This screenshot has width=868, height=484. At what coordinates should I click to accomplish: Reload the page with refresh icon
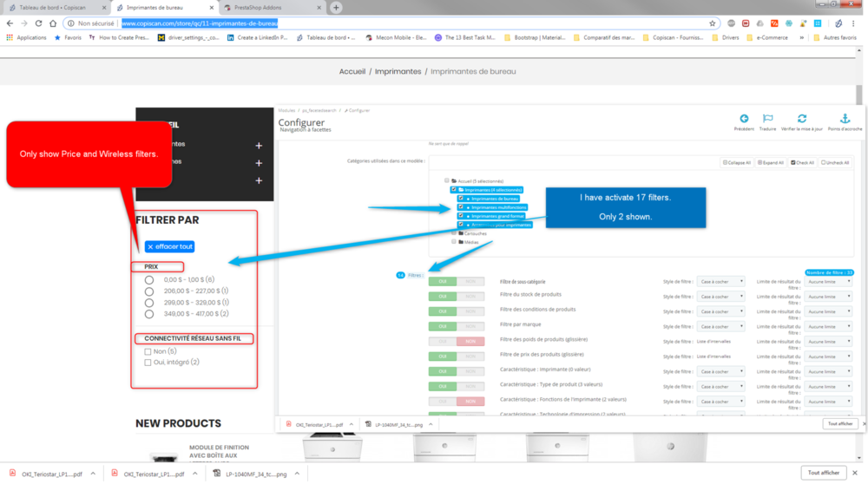tap(38, 23)
